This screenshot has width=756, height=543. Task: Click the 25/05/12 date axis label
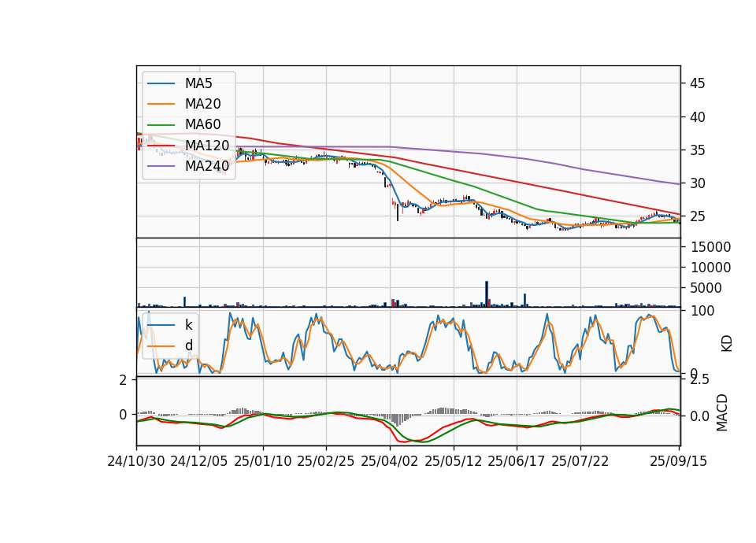(454, 461)
